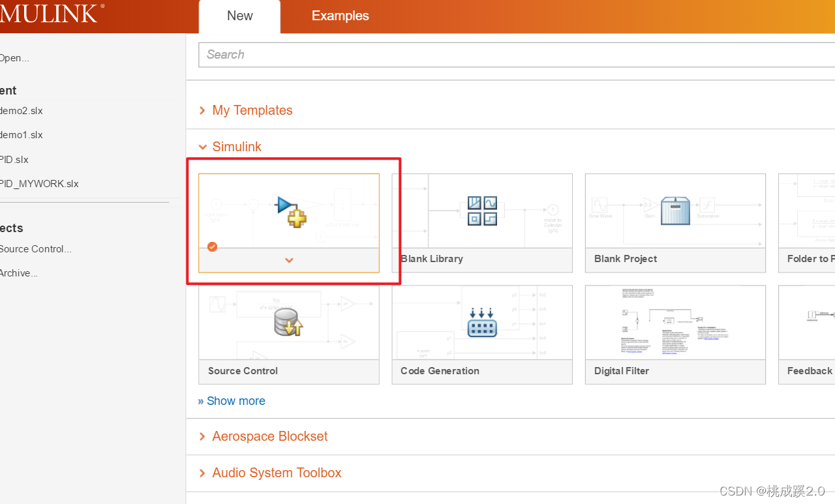The image size is (835, 504).
Task: Click the Search input field
Action: [x=517, y=55]
